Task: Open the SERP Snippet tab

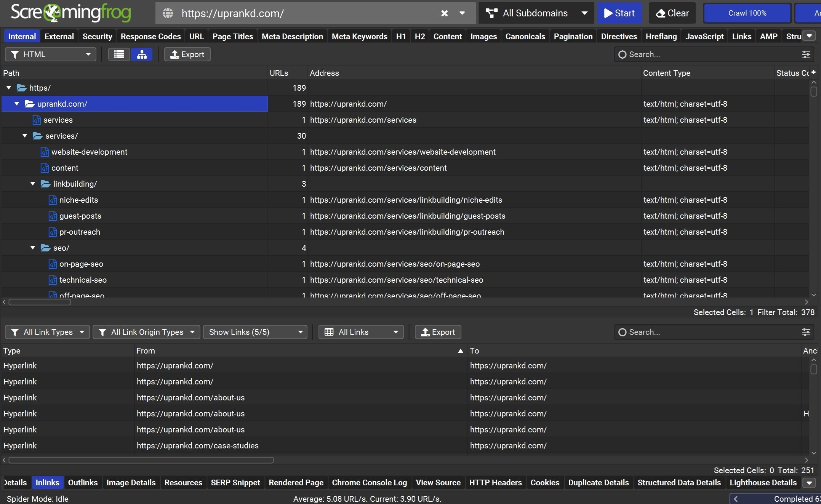Action: [x=235, y=483]
